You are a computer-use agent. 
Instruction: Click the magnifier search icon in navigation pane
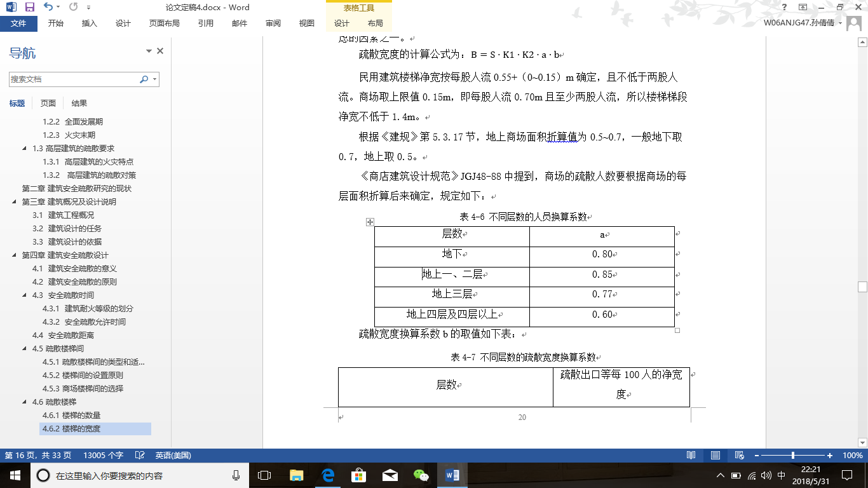click(144, 79)
